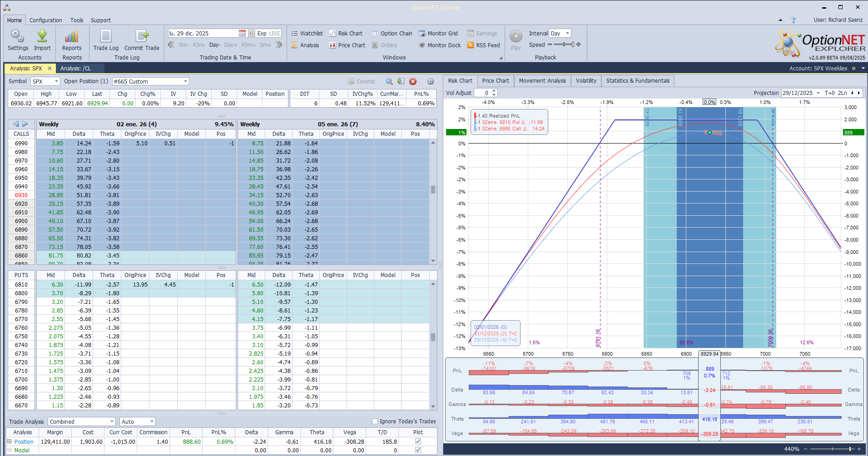Open the Configuration menu

(45, 20)
